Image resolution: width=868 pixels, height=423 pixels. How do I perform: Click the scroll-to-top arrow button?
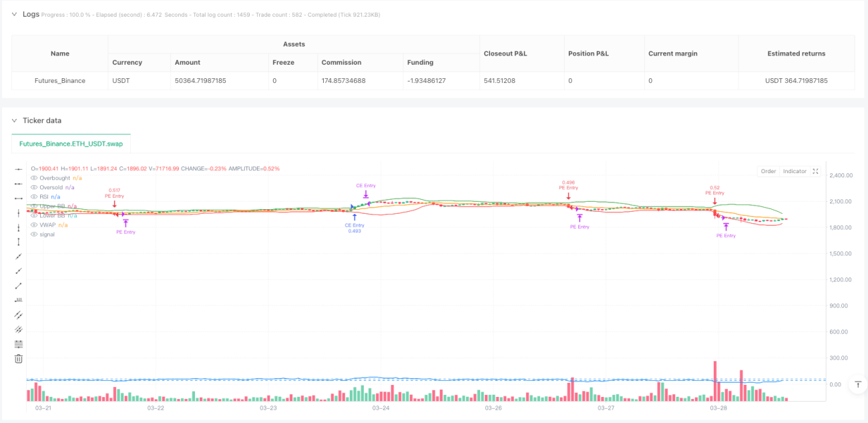coord(857,384)
